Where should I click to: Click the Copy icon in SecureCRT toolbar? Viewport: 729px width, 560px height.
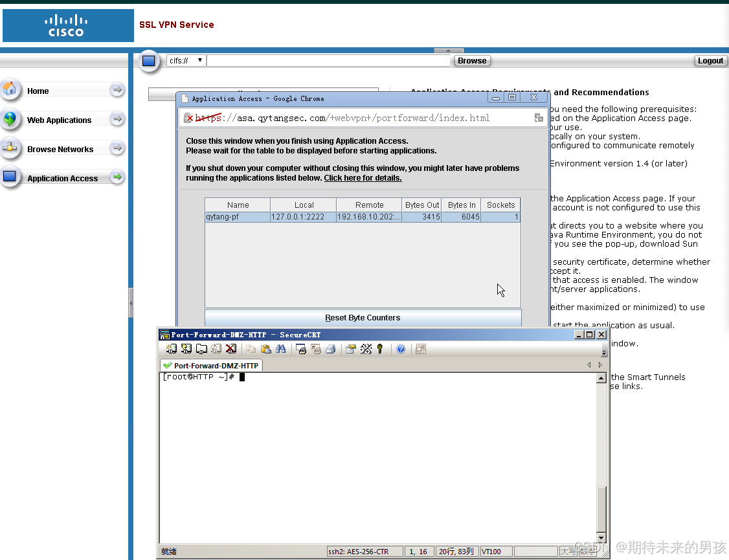pyautogui.click(x=251, y=349)
